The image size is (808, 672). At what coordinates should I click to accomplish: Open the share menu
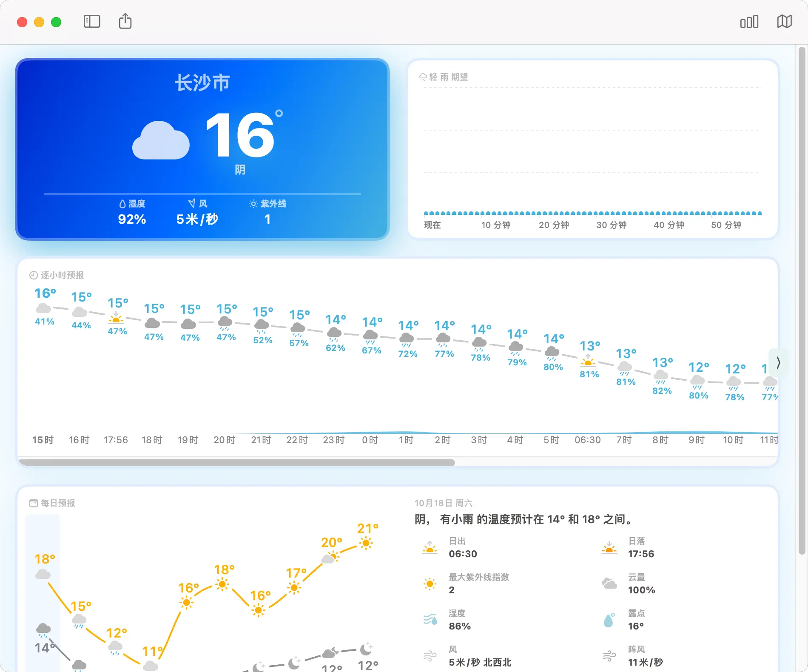[125, 21]
